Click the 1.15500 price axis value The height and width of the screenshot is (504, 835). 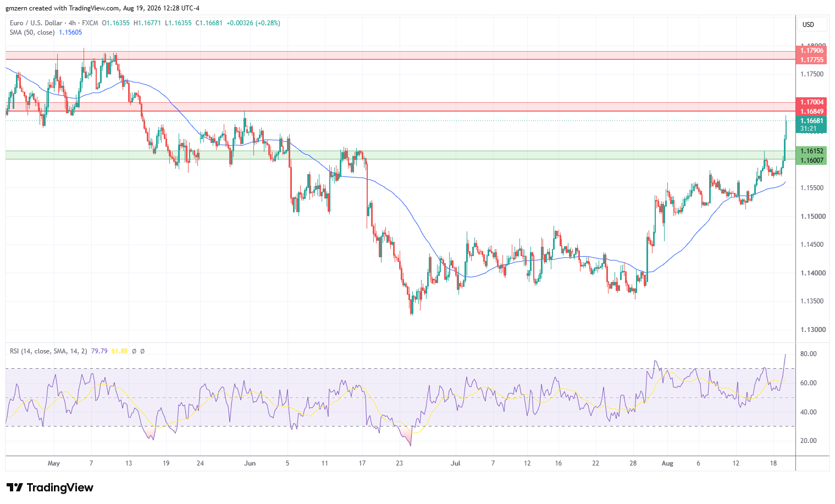(x=812, y=188)
